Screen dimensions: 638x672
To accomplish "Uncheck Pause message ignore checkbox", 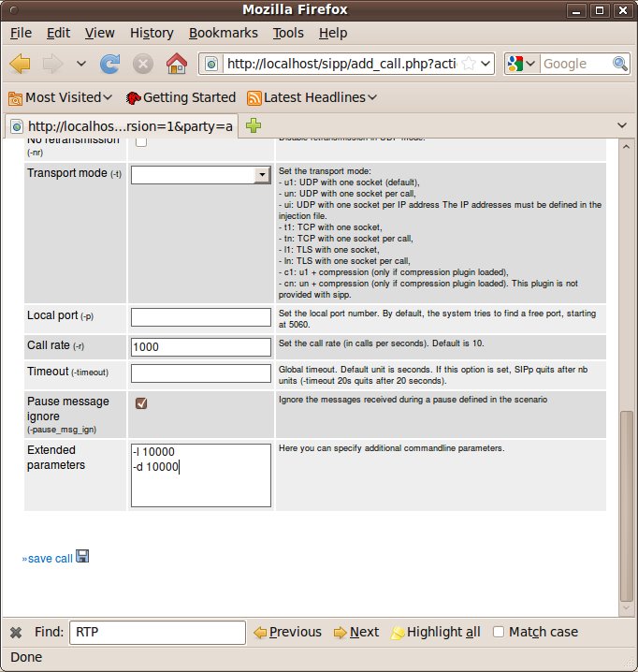I will [x=141, y=403].
